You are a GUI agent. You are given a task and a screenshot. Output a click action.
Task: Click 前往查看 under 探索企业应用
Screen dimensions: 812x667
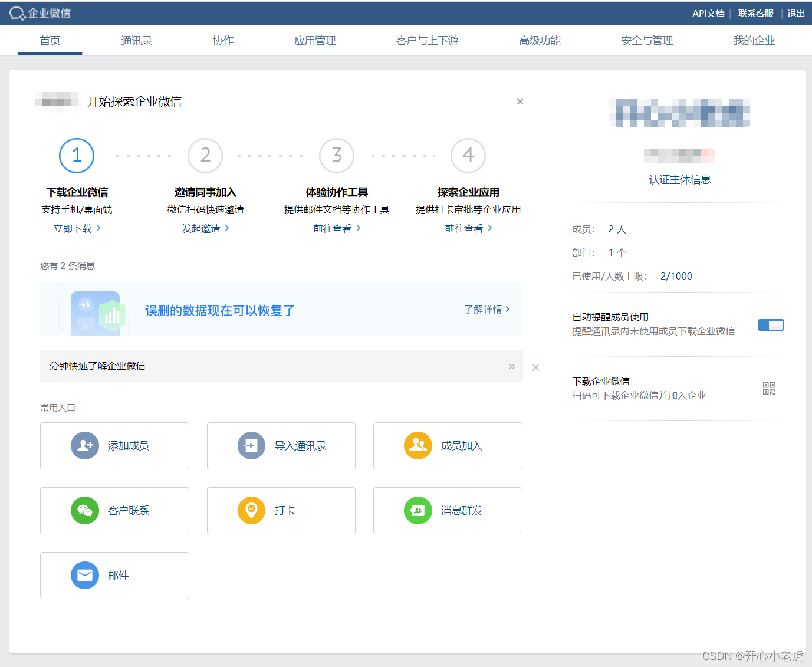pyautogui.click(x=468, y=228)
